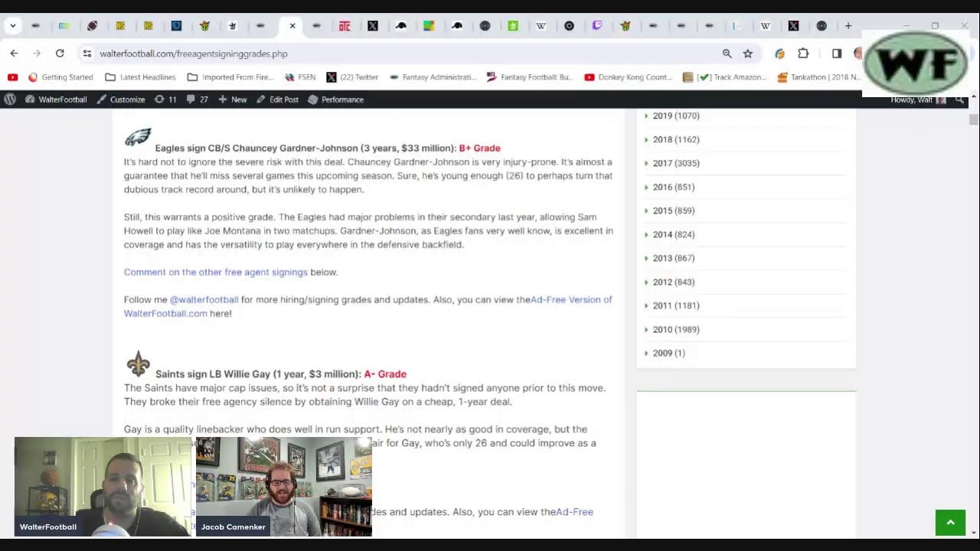Bookmark this page with the star
The image size is (980, 551).
pyautogui.click(x=748, y=54)
